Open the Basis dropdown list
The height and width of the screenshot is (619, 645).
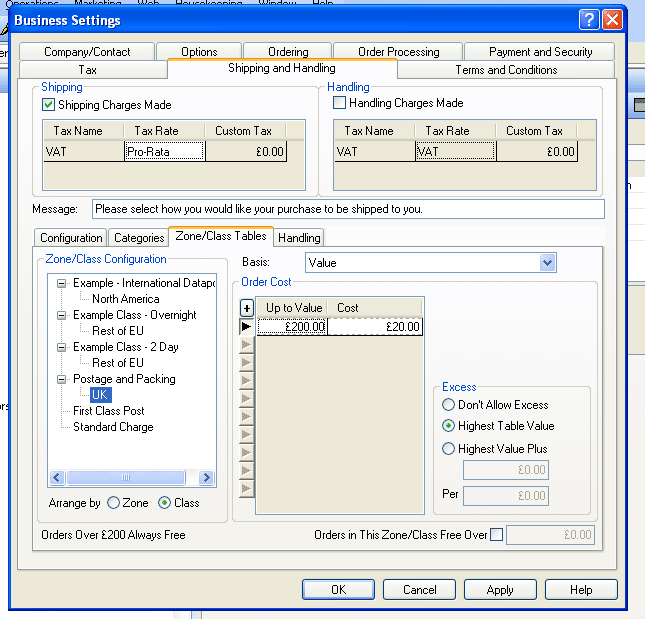click(x=547, y=263)
